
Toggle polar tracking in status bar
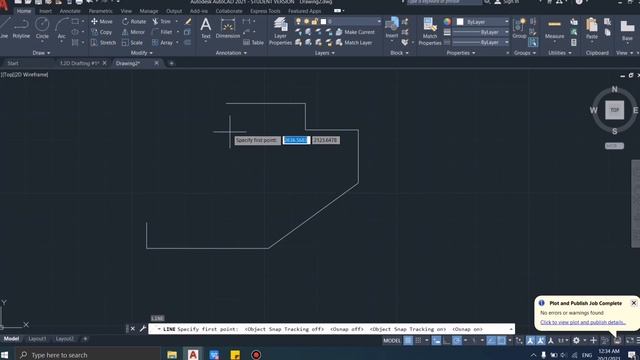tap(457, 340)
